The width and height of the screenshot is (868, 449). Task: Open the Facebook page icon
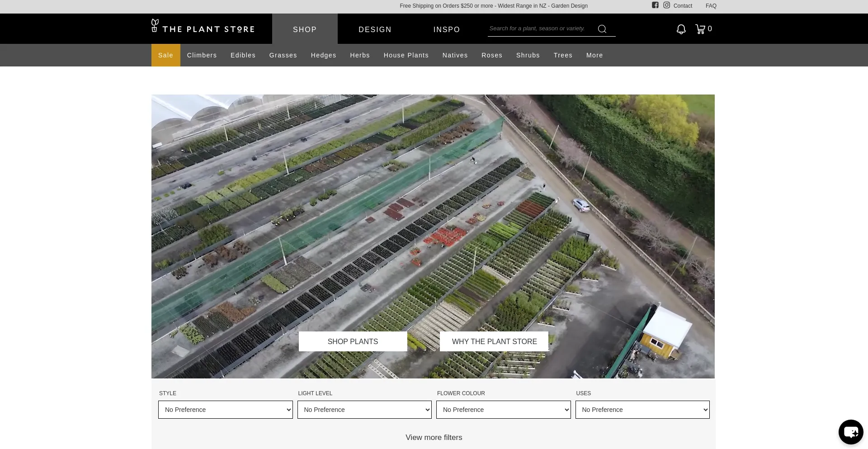click(x=655, y=5)
